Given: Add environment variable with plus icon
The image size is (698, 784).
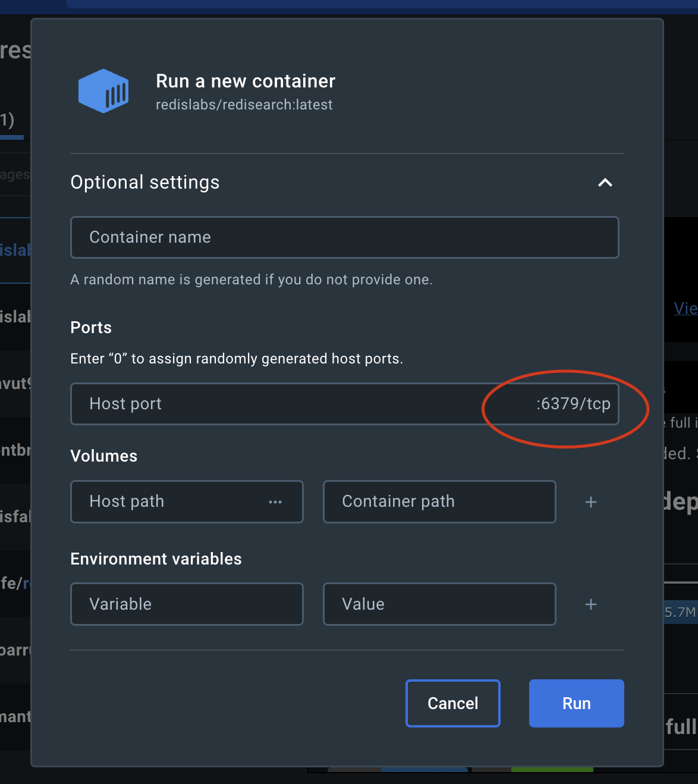Looking at the screenshot, I should (590, 604).
